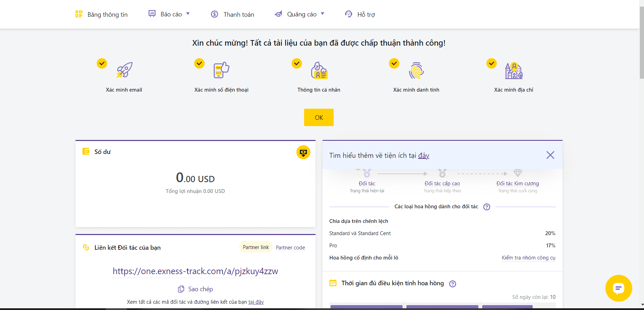This screenshot has width=644, height=310.
Task: Click the Đối tác current status link
Action: click(x=367, y=184)
